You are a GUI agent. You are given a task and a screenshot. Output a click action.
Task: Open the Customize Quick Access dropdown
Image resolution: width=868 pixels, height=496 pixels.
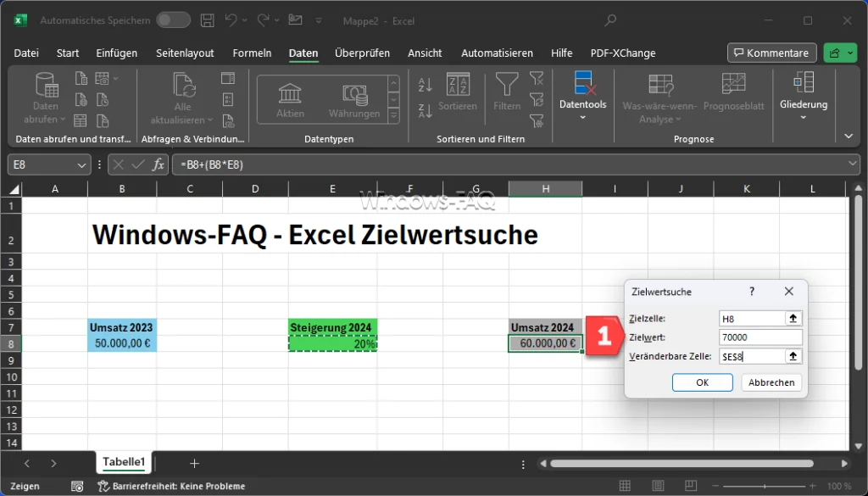click(x=319, y=21)
